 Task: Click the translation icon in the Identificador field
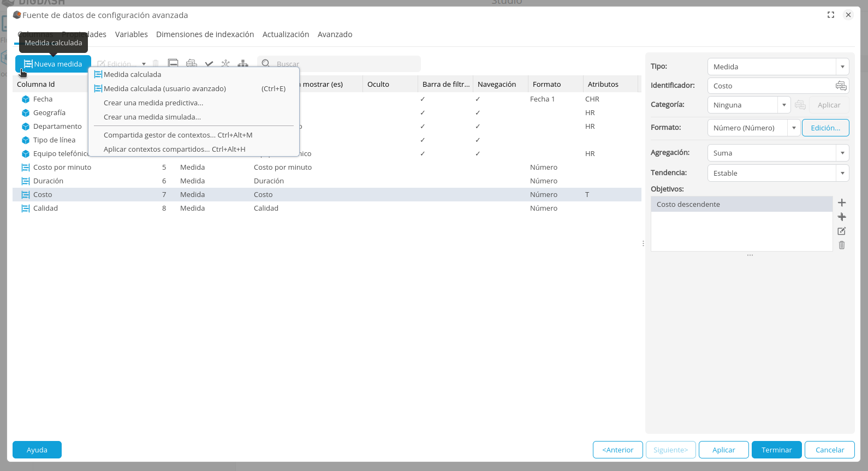(x=841, y=86)
